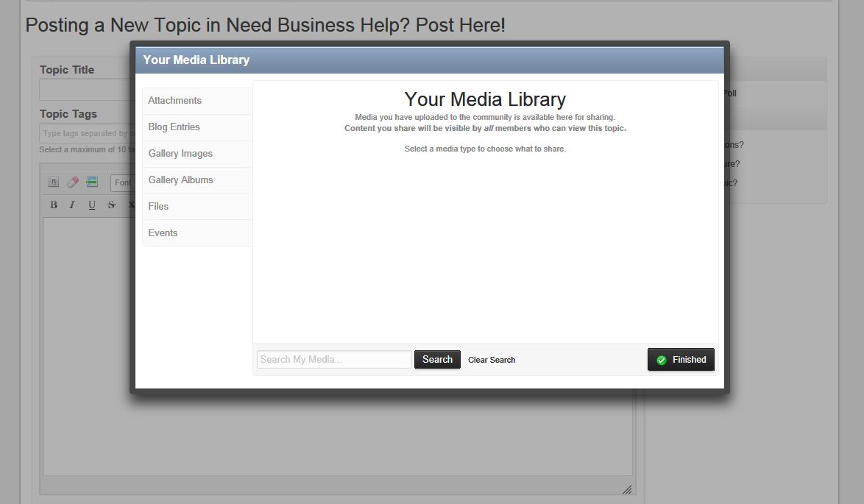Viewport: 864px width, 504px height.
Task: Click the My Media editor toolbar icon
Action: point(92,182)
